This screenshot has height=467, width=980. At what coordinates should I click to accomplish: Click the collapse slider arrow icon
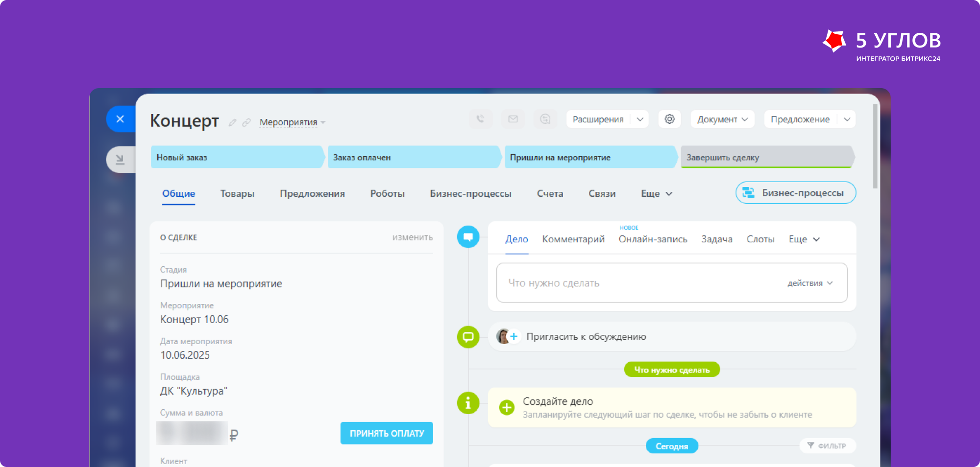(120, 160)
